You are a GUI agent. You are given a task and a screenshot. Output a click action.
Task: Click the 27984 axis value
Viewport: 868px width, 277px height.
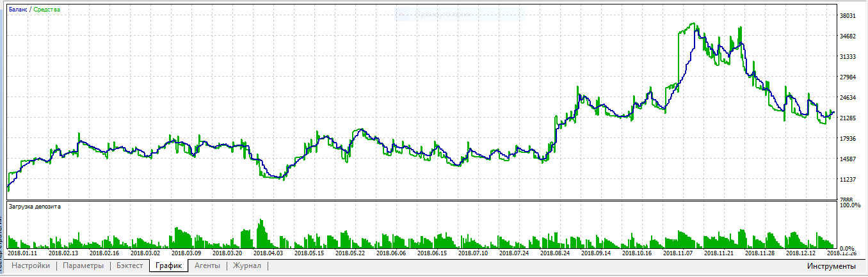pos(848,77)
